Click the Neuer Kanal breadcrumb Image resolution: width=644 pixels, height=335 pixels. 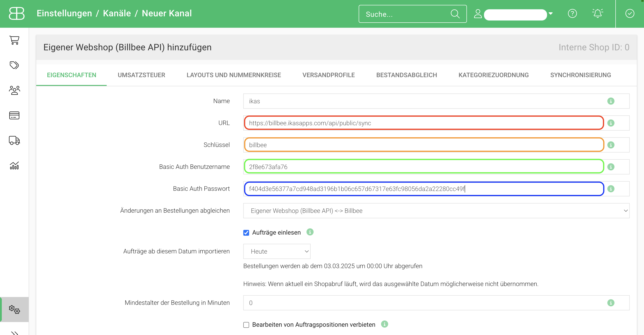pyautogui.click(x=167, y=13)
